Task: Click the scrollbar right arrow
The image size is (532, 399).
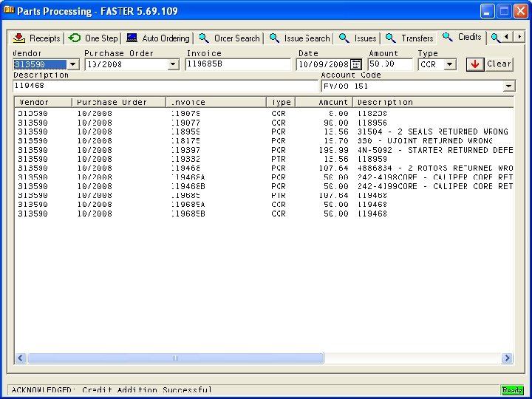Action: point(507,358)
